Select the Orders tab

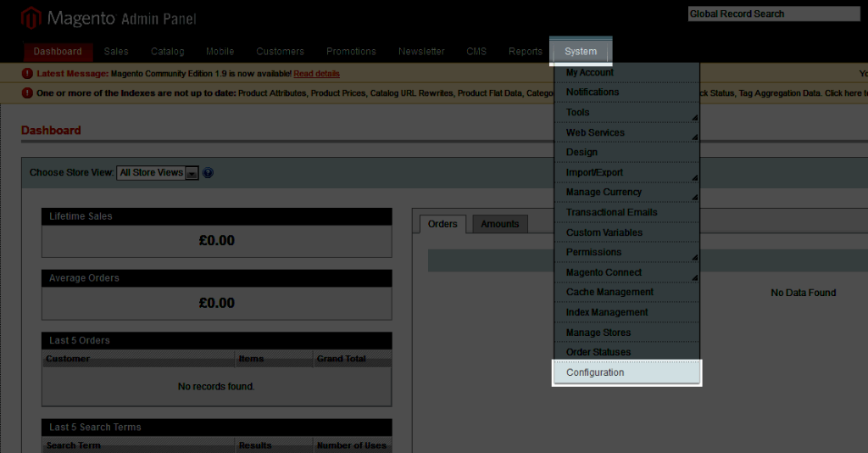coord(442,224)
